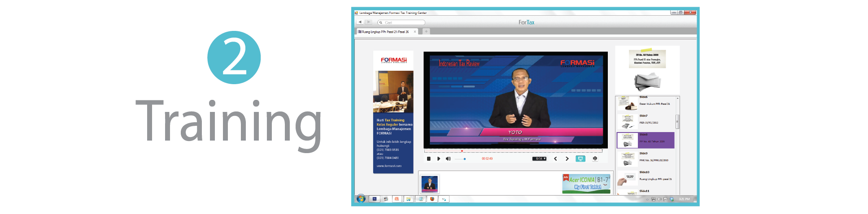Click the FORMASI Tax Training sidebar banner
The image size is (868, 214).
tap(393, 112)
